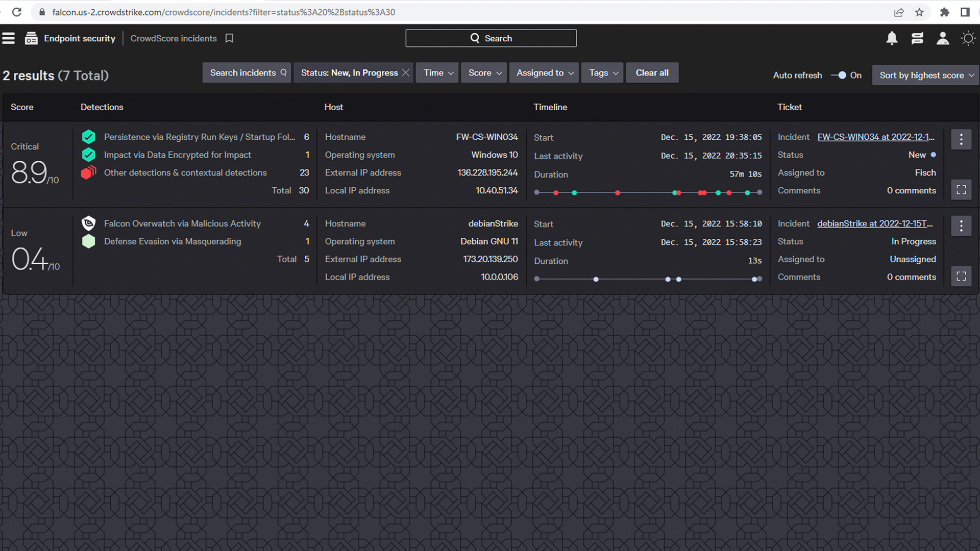Open the Status: New, In Progress filter
Viewport: 980px width, 551px height.
click(349, 73)
